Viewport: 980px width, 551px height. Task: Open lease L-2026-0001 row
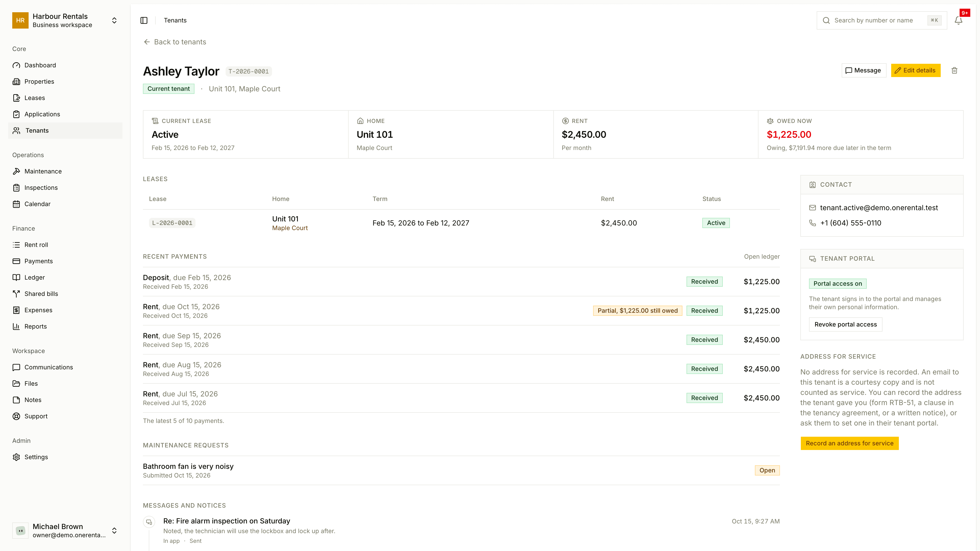(x=461, y=223)
